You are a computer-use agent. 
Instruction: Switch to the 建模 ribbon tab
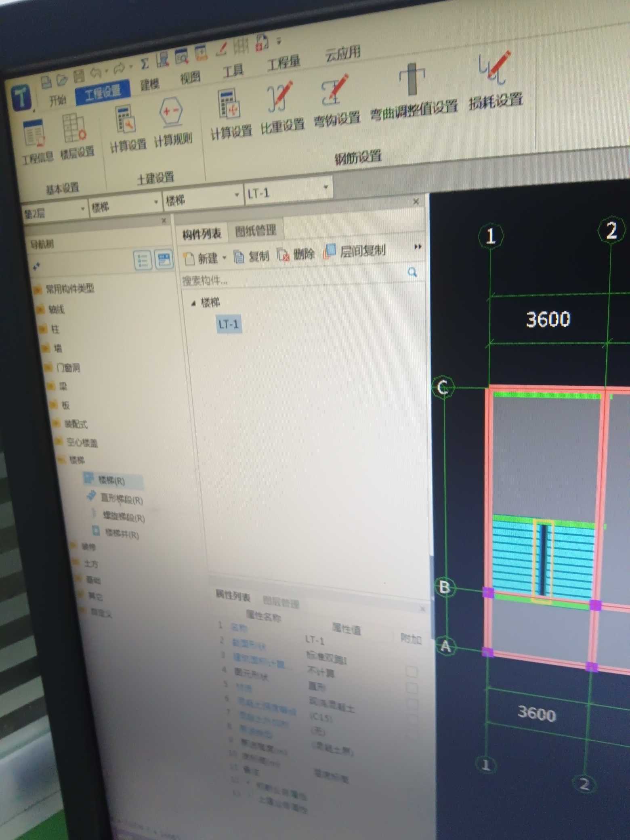click(150, 84)
